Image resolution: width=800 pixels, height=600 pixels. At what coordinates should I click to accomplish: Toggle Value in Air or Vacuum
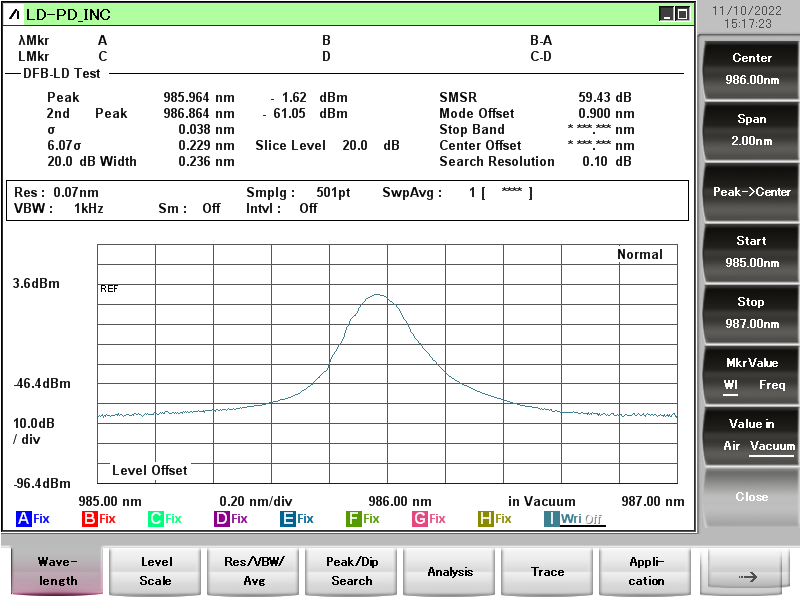(x=752, y=435)
